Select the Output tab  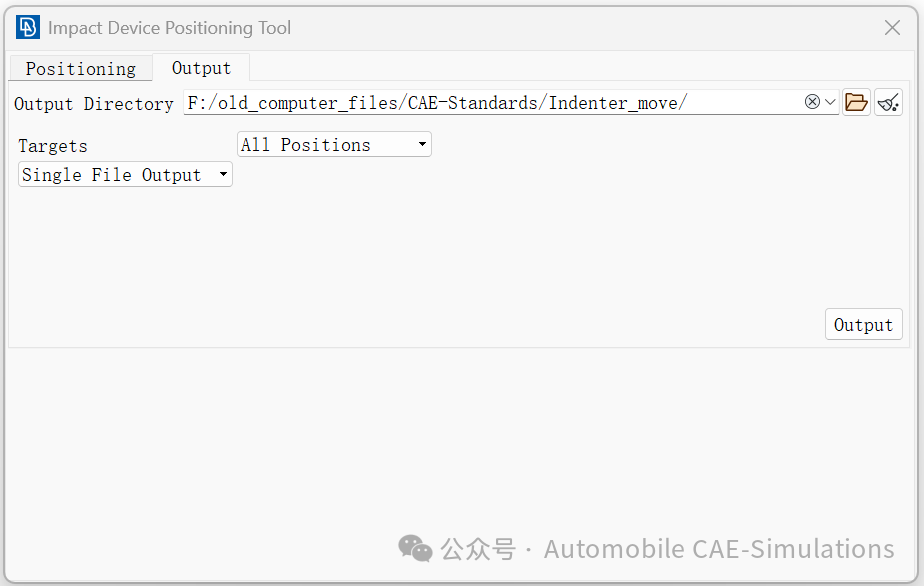(x=201, y=68)
